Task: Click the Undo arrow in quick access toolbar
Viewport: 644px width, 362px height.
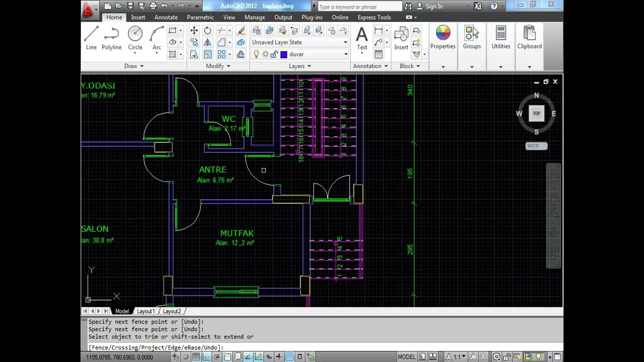Action: pos(165,6)
